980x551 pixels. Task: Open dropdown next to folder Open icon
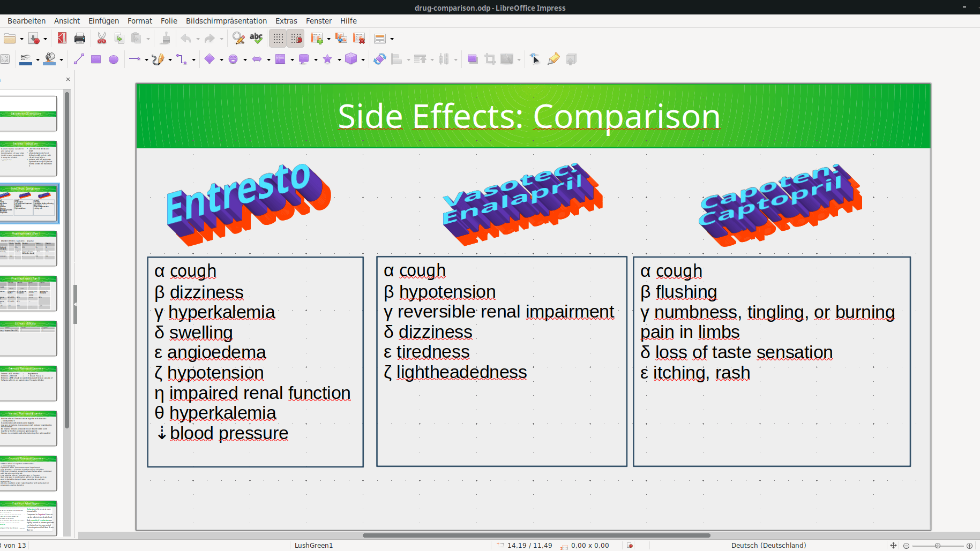[x=21, y=39]
